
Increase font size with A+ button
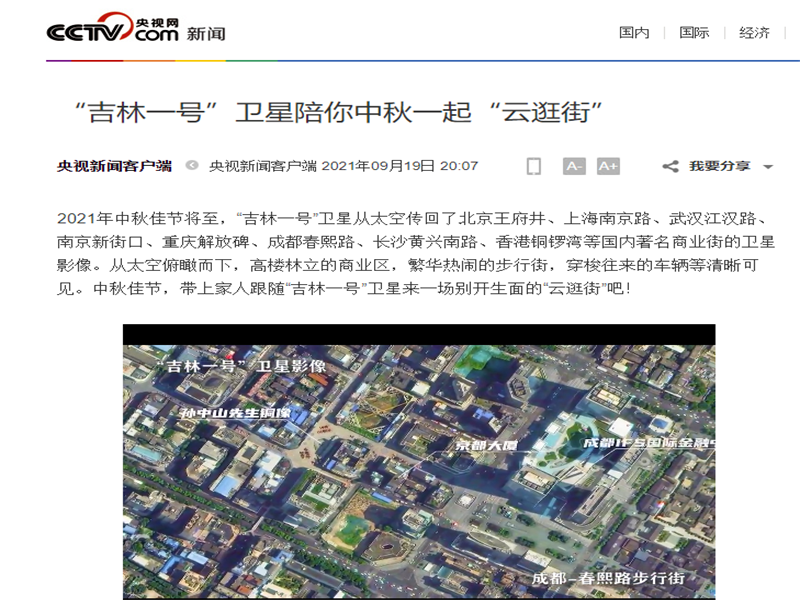tap(608, 166)
